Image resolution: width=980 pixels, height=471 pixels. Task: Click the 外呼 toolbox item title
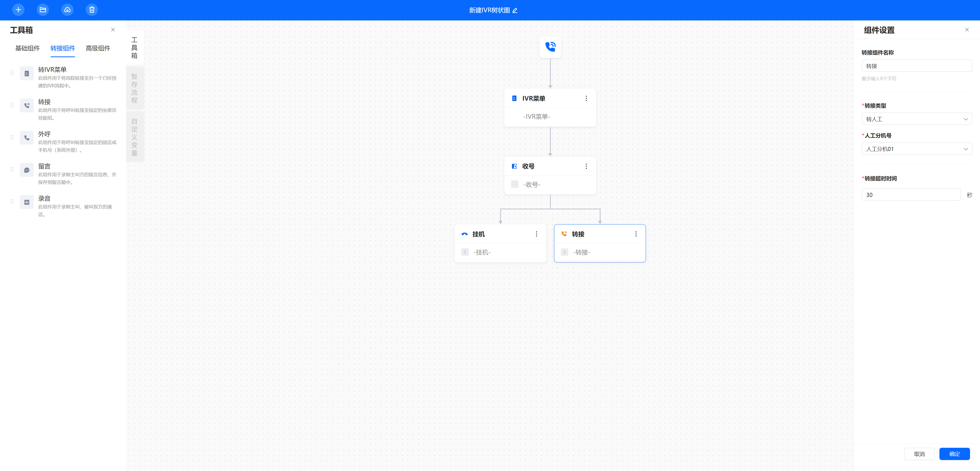coord(44,134)
